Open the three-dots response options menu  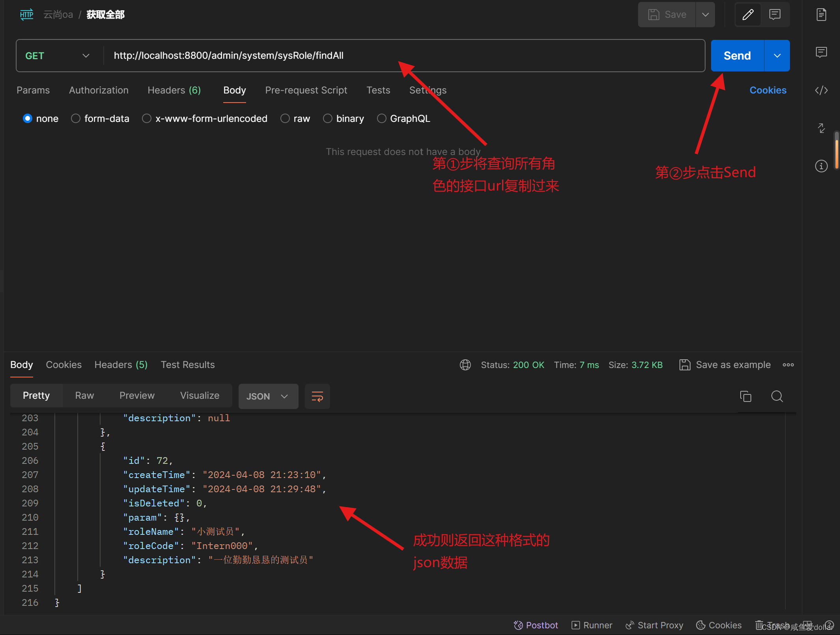788,365
